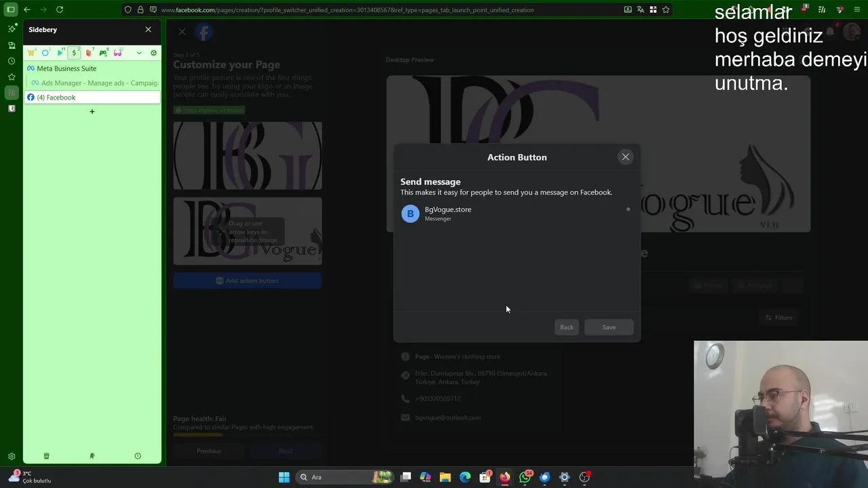Click the install page as app icon
The height and width of the screenshot is (488, 868).
click(628, 9)
